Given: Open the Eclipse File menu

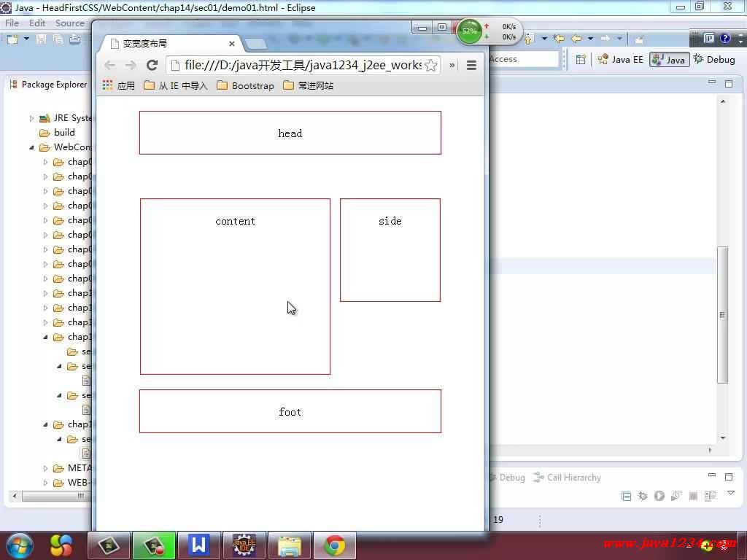Looking at the screenshot, I should pyautogui.click(x=12, y=23).
